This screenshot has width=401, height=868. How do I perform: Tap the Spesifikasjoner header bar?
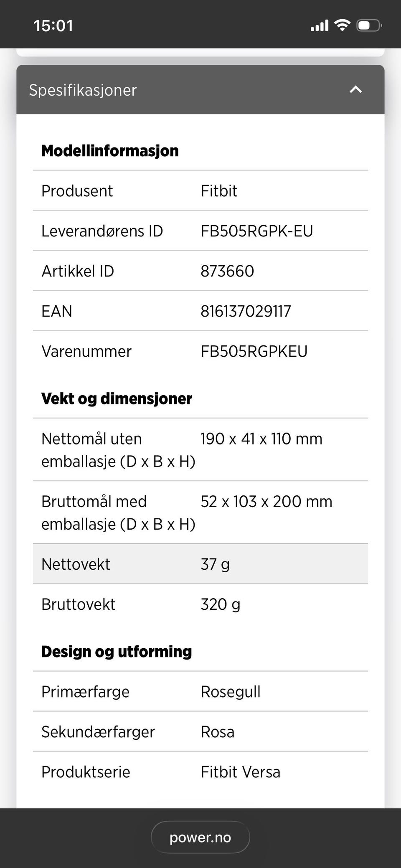200,89
